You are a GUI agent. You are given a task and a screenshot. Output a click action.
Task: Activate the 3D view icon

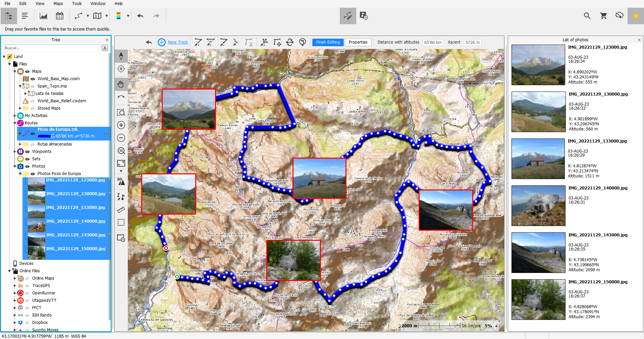coord(121,181)
